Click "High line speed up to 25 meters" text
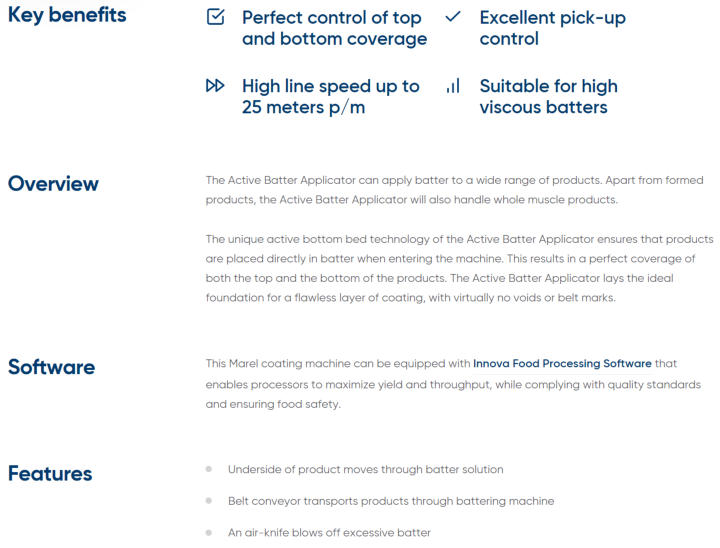The height and width of the screenshot is (548, 720). coord(331,96)
